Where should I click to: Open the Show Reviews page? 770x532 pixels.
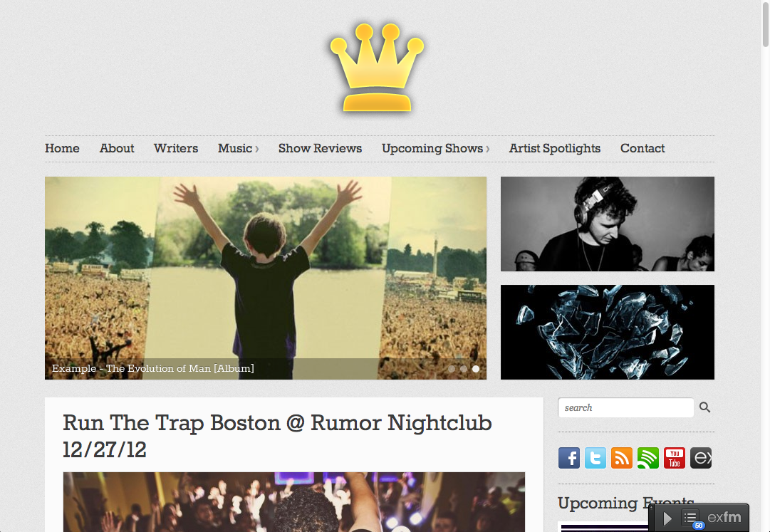(x=320, y=148)
